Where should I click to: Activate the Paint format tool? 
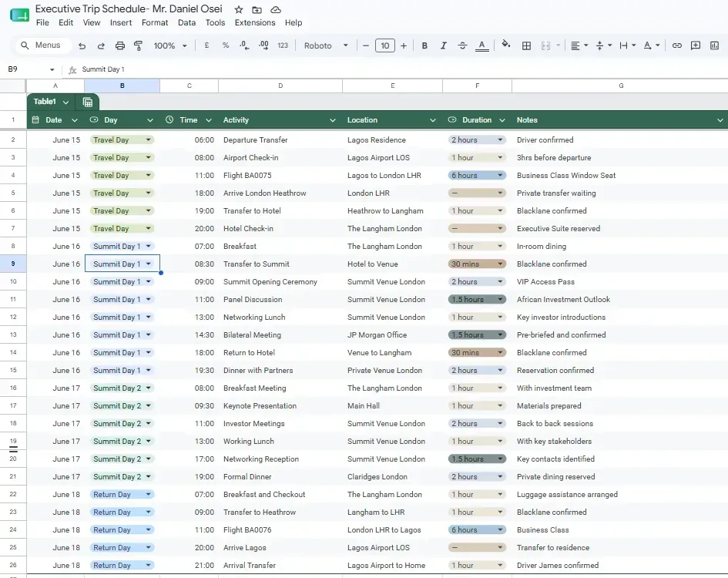[138, 45]
